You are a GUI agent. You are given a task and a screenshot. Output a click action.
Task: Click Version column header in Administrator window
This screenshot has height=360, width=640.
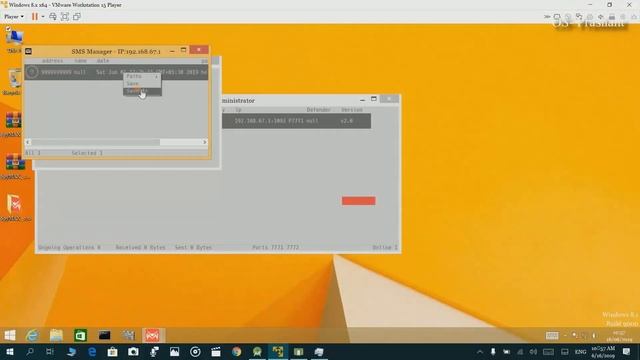352,110
